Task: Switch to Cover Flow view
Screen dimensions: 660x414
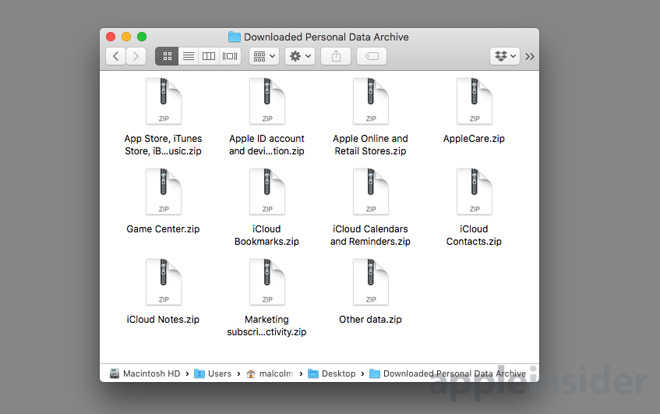Action: tap(230, 56)
